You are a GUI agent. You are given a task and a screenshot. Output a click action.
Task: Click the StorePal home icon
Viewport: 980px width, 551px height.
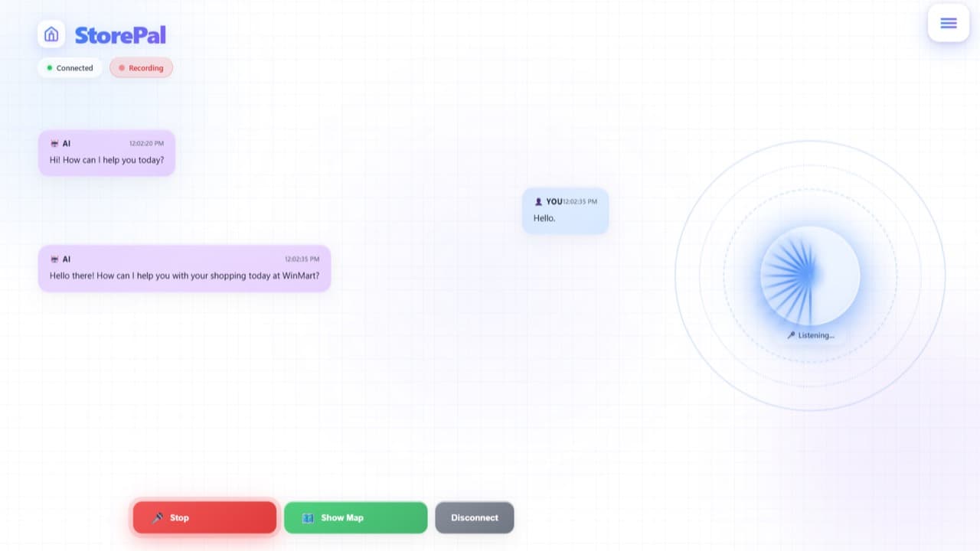(x=51, y=34)
